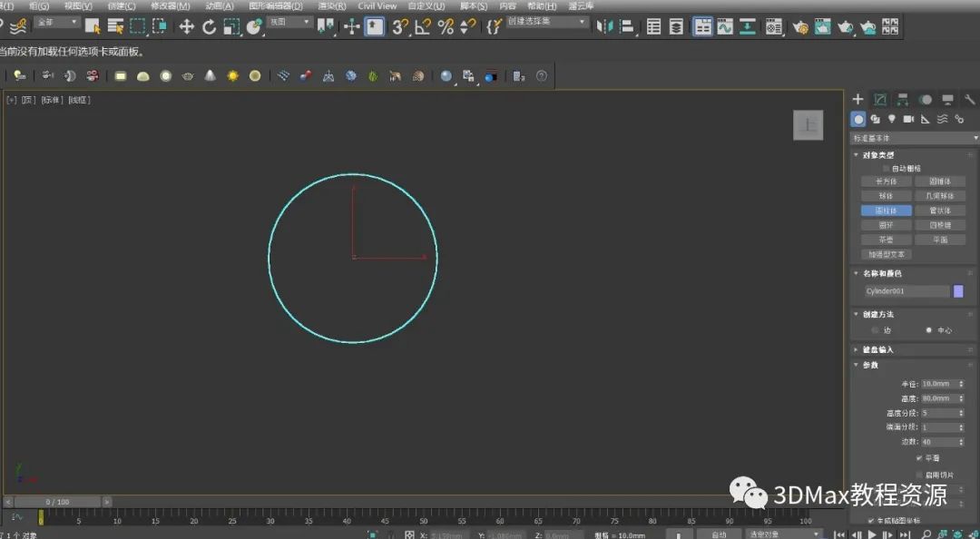Switch to the Lights creation category
The width and height of the screenshot is (980, 539).
(x=892, y=119)
